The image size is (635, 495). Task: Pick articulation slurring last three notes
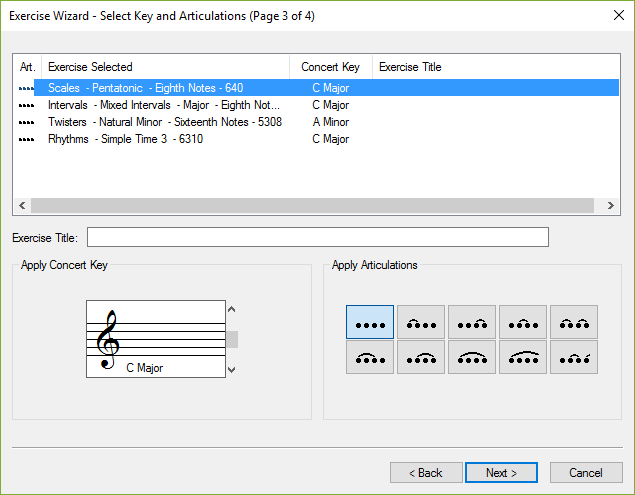pyautogui.click(x=421, y=357)
